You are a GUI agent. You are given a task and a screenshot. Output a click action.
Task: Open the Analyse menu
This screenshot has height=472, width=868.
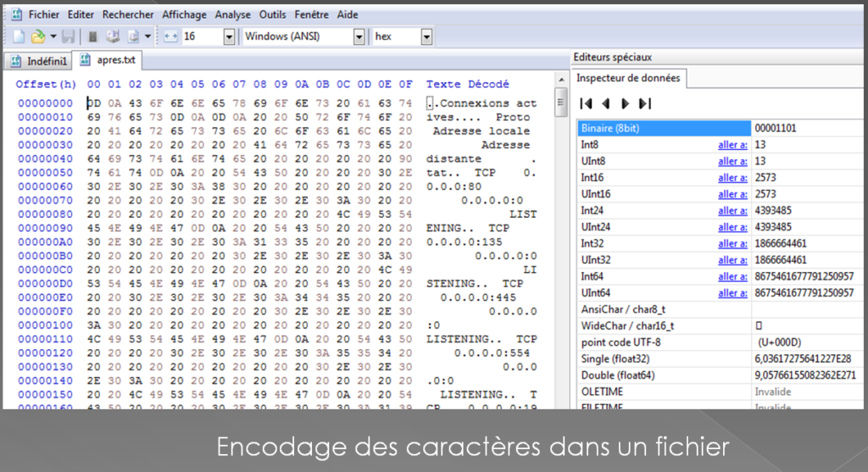tap(232, 14)
